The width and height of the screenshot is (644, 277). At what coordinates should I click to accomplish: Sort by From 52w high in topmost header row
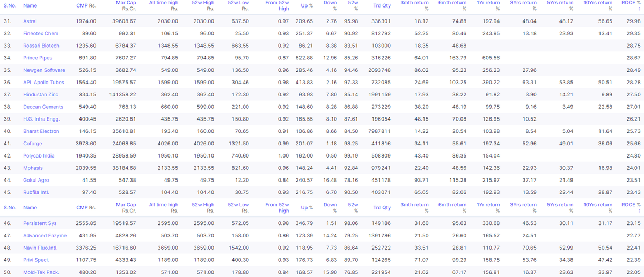277,6
